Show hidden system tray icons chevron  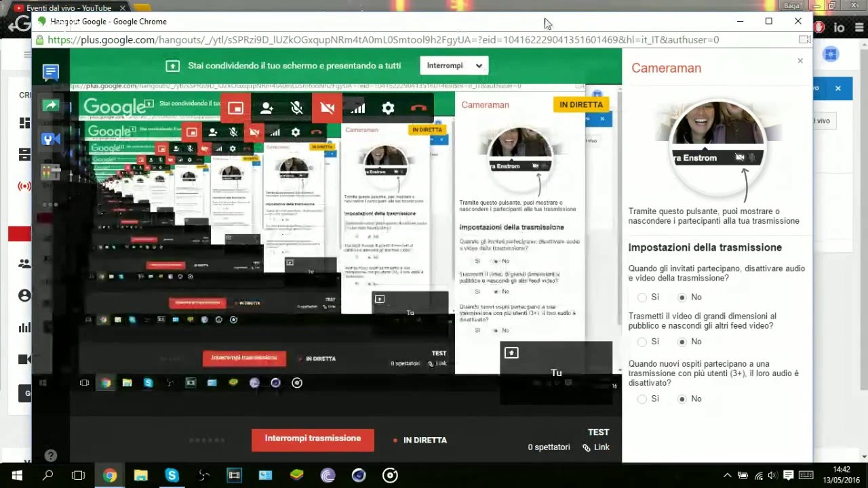coord(728,476)
